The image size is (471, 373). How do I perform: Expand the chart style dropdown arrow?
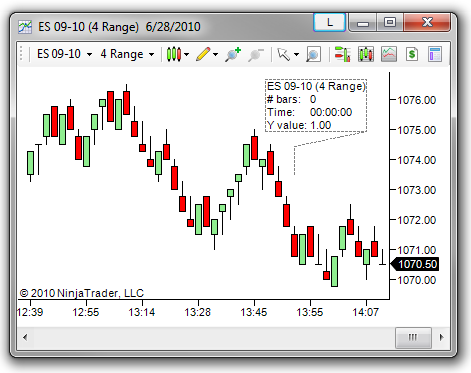click(186, 54)
